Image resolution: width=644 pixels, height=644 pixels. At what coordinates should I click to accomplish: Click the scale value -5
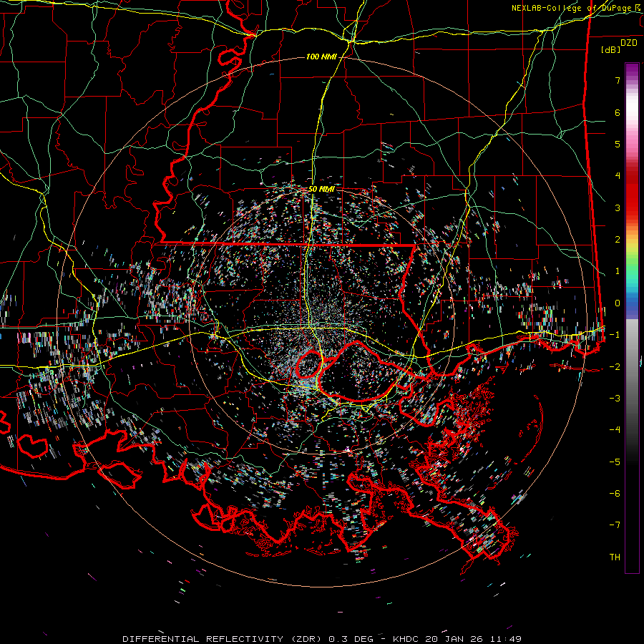coord(615,462)
